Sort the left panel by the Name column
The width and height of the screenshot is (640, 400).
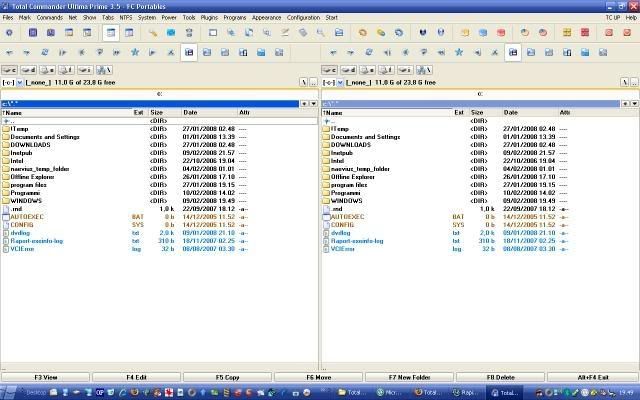coord(67,113)
